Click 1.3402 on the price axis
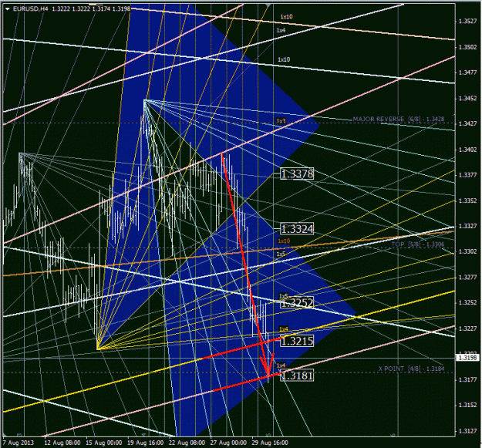 pyautogui.click(x=467, y=150)
